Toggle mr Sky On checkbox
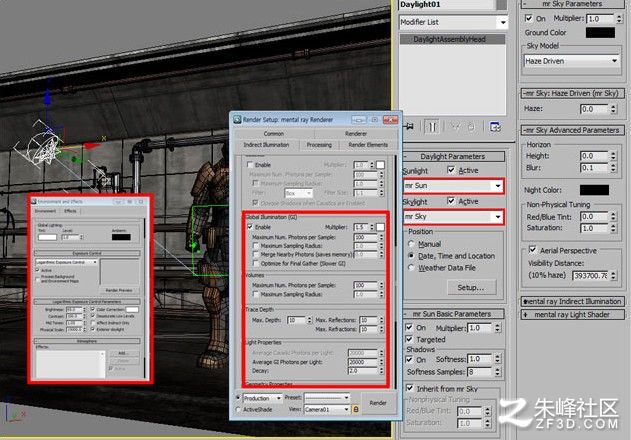631x440 pixels. pyautogui.click(x=529, y=18)
